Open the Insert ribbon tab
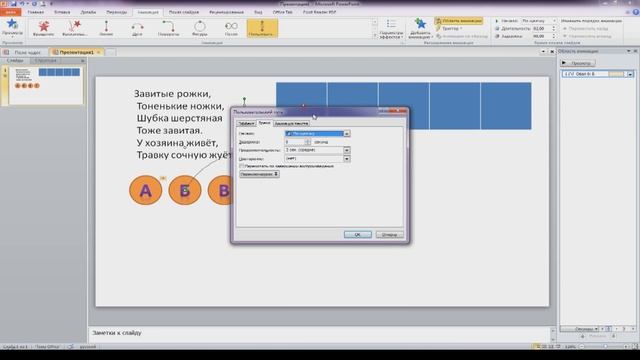The width and height of the screenshot is (640, 360). click(62, 12)
